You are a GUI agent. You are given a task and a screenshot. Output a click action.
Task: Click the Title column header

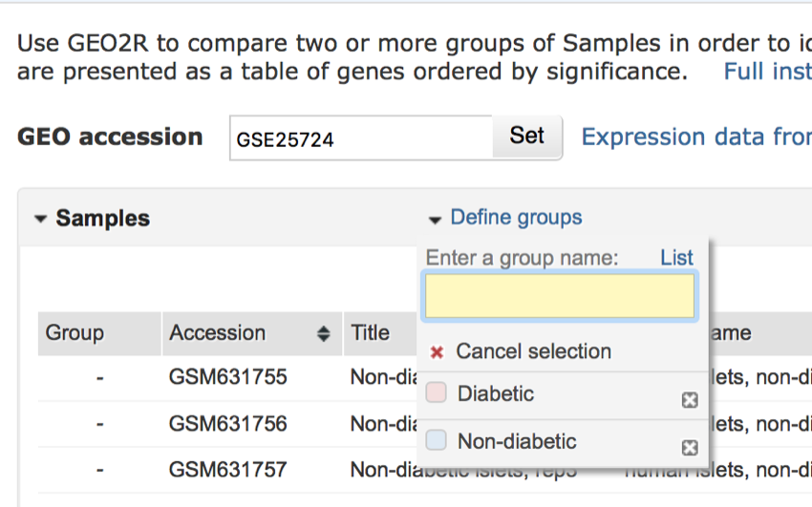pyautogui.click(x=371, y=333)
